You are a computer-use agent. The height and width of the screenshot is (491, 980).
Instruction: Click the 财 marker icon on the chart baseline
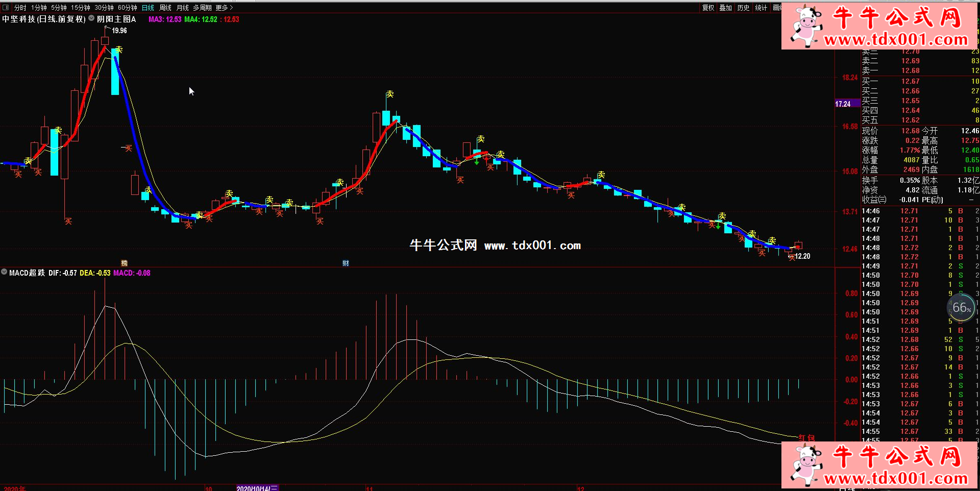click(x=346, y=263)
